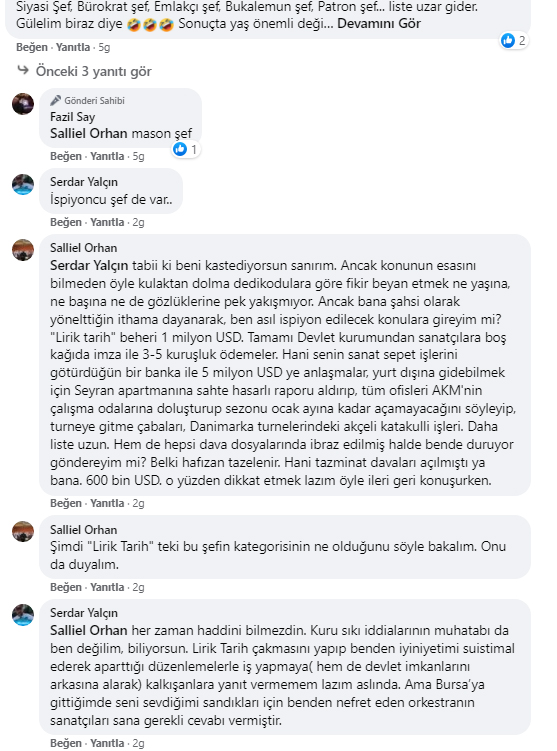Reply to Serdar Yalçın's 'İspiyoncu şef' comment

tap(107, 222)
